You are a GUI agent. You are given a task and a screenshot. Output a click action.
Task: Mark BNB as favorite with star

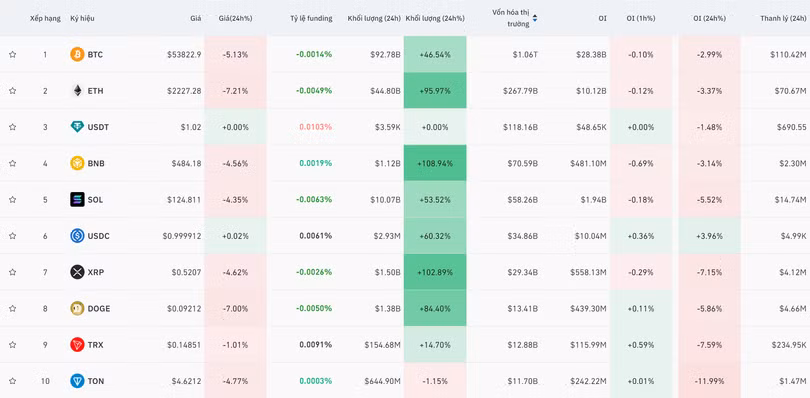click(12, 163)
